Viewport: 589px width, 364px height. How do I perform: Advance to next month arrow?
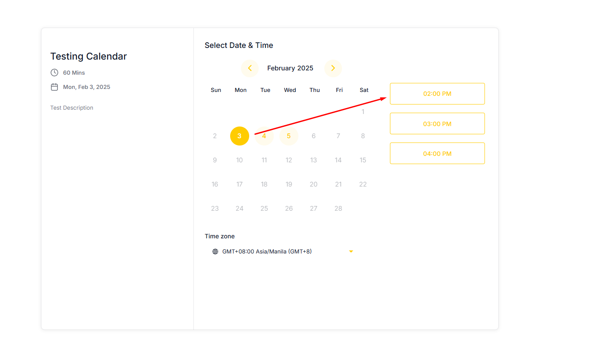[x=333, y=68]
